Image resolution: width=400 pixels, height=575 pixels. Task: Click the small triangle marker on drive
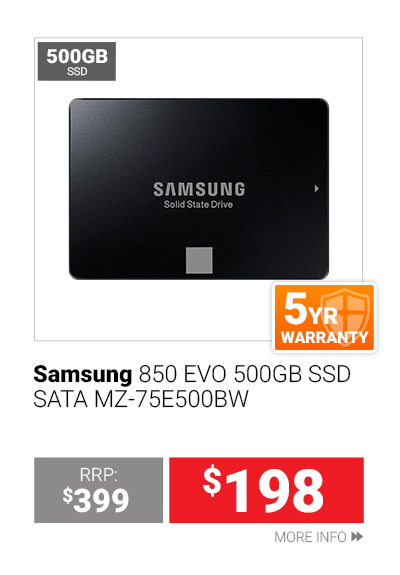click(316, 189)
